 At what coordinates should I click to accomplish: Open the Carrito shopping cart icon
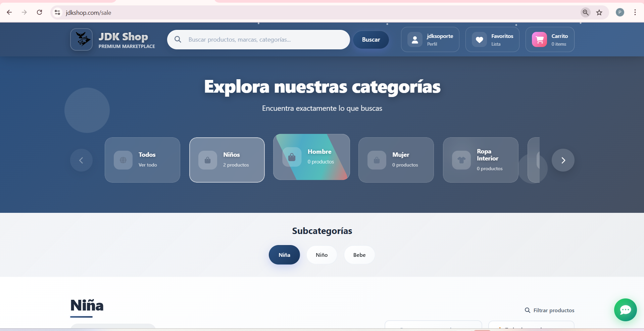[x=539, y=40]
